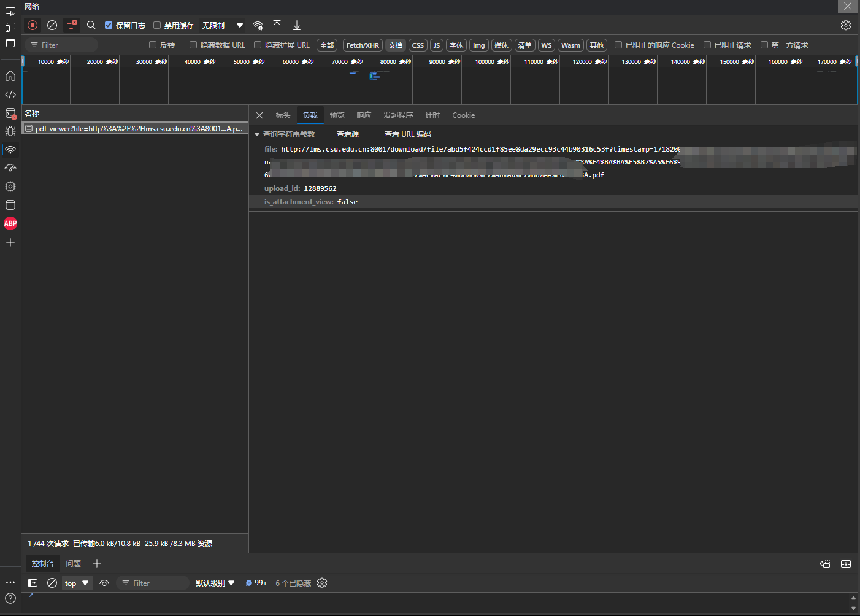
Task: Open network conditions wifi icon
Action: click(x=258, y=25)
